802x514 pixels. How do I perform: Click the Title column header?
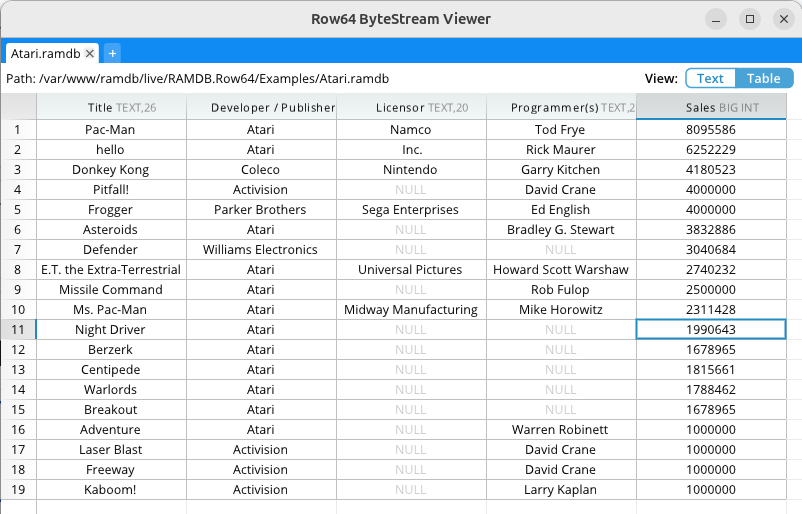112,107
